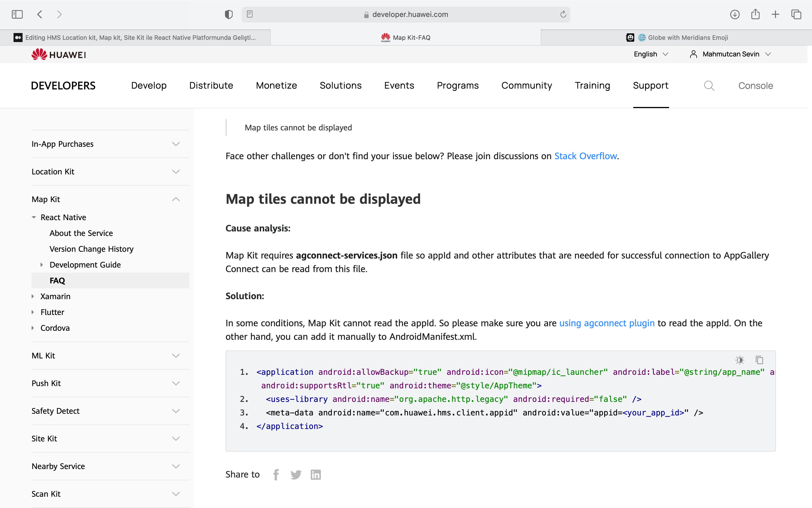Expand ML Kit section

tap(111, 356)
